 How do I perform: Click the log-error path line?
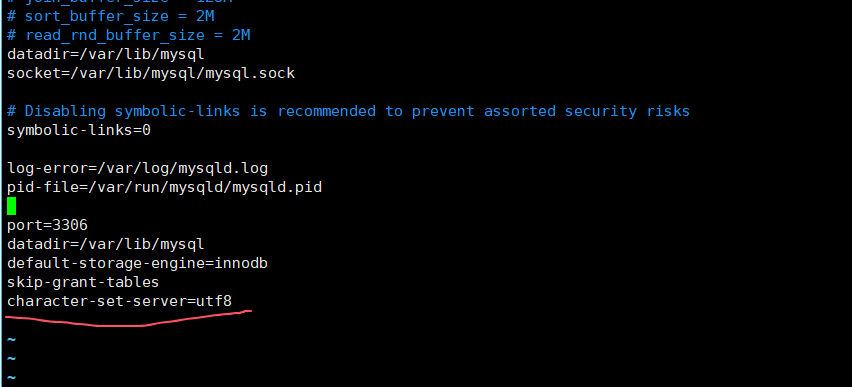point(137,168)
